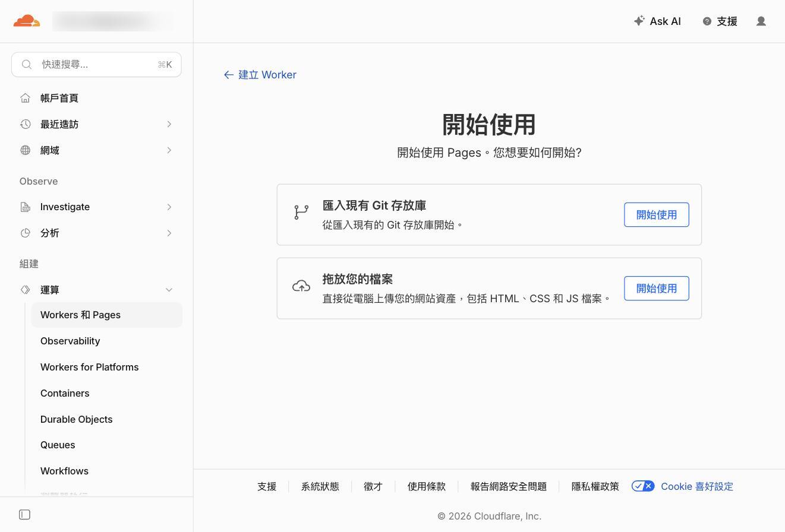Open the 徵才 footer link
Screen dimensions: 785x532
[373, 486]
